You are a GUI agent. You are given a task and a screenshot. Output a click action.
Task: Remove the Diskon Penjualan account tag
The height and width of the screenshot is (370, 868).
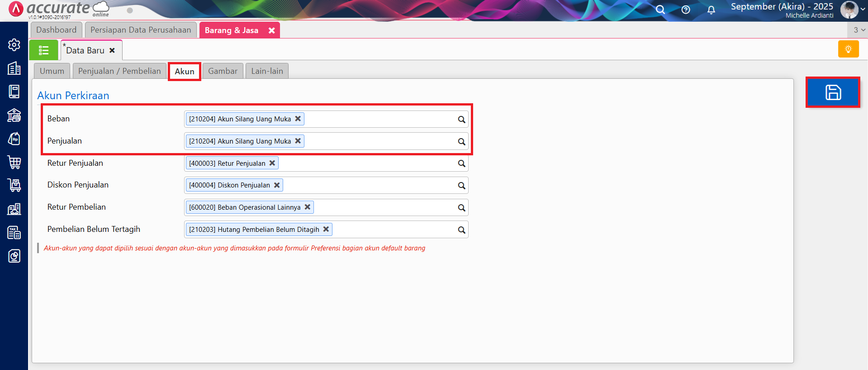[277, 185]
